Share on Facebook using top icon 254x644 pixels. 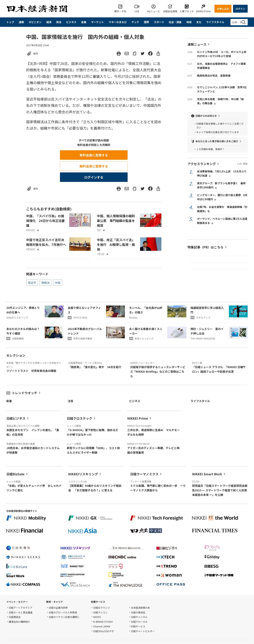(150, 54)
